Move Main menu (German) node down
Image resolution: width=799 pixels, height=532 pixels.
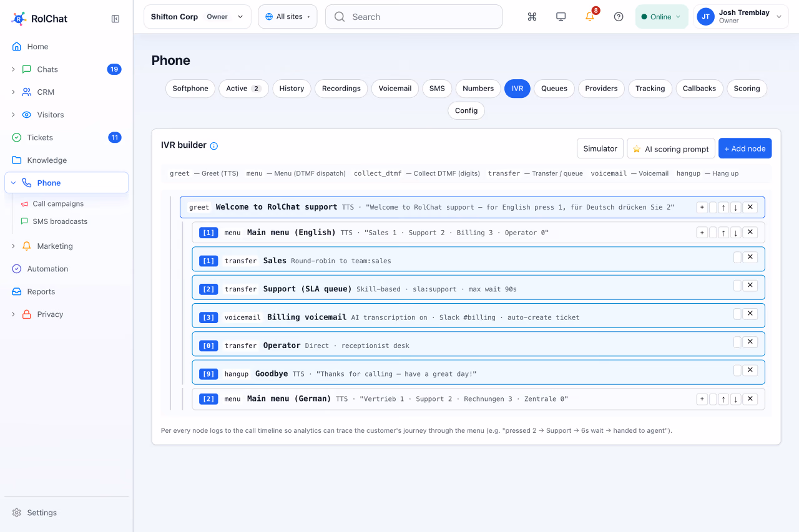pos(735,399)
